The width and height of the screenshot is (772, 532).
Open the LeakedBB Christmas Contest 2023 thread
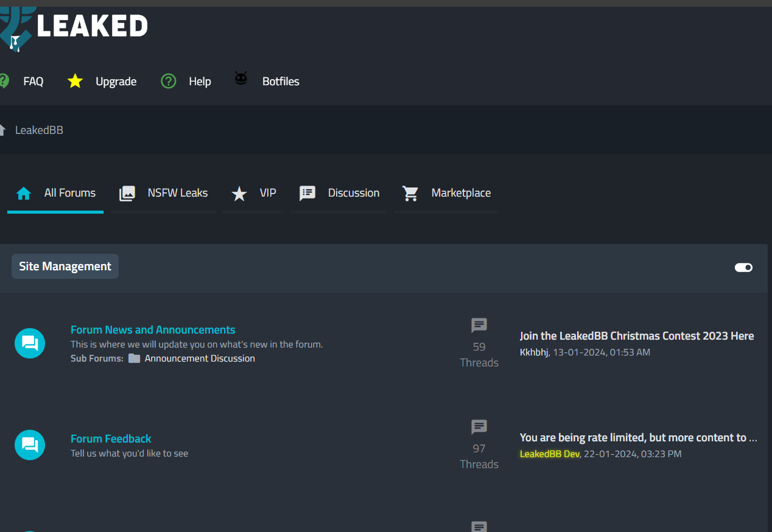(637, 336)
